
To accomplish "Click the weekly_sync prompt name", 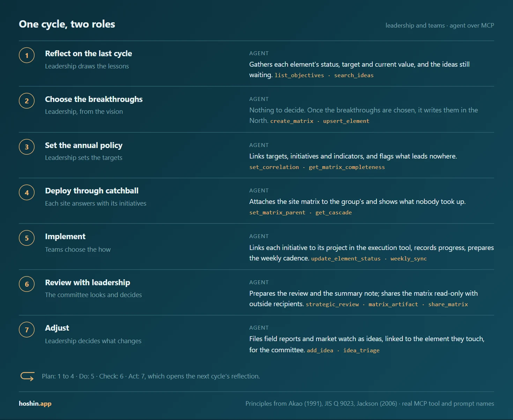I will pos(409,259).
